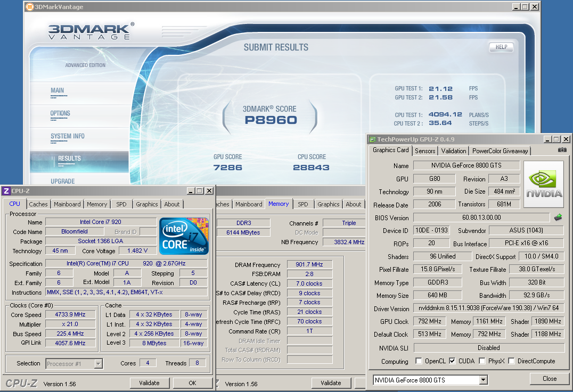573x392 pixels.
Task: Click the BIOS save chip icon in GPU-Z
Action: pos(558,218)
